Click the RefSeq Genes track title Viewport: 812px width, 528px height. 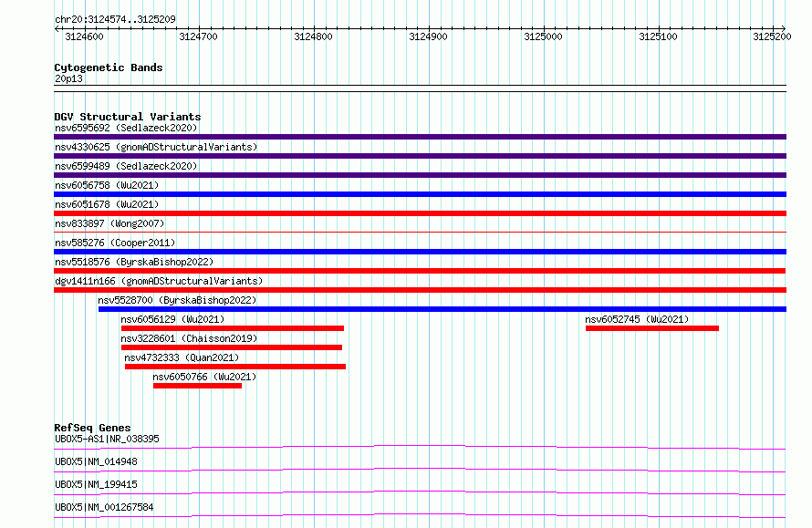(x=92, y=428)
